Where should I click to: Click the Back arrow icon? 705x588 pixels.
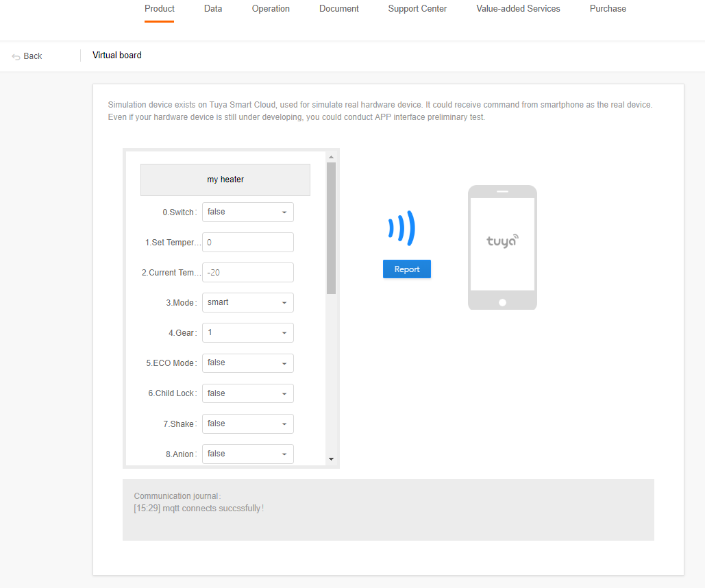pos(16,57)
